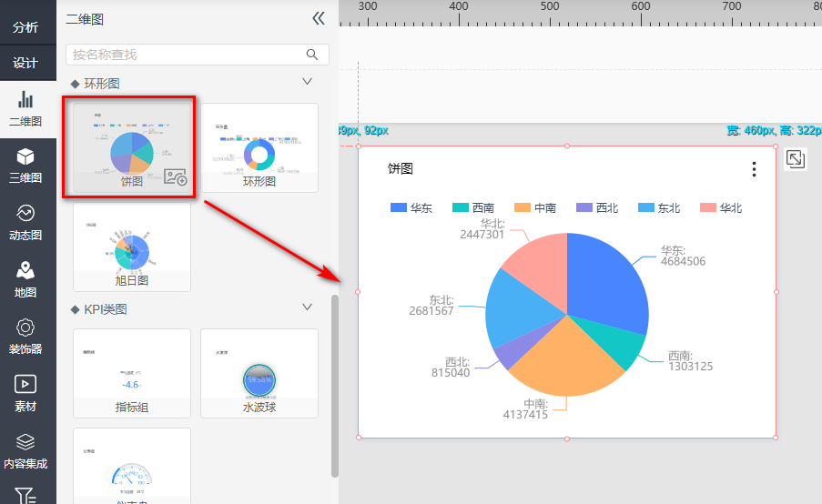
Task: Open the 地图 category
Action: [x=25, y=279]
